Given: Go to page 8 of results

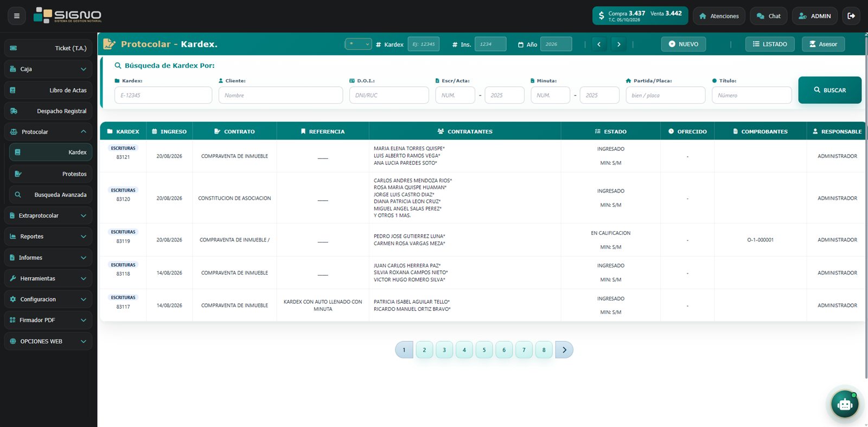Looking at the screenshot, I should (544, 350).
